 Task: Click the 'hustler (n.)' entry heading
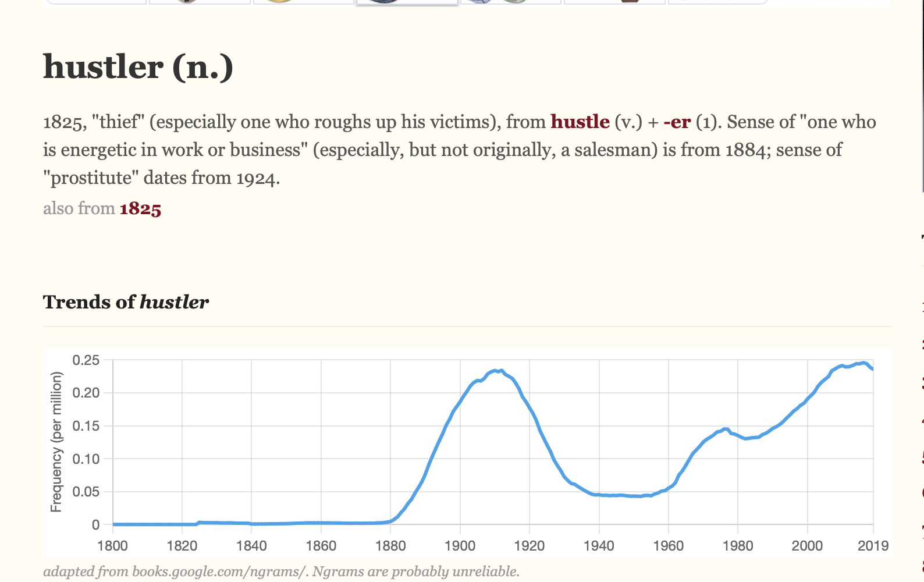(138, 67)
